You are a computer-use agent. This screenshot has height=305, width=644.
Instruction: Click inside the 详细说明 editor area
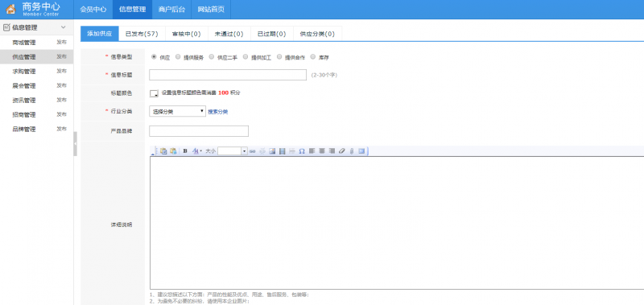click(396, 222)
